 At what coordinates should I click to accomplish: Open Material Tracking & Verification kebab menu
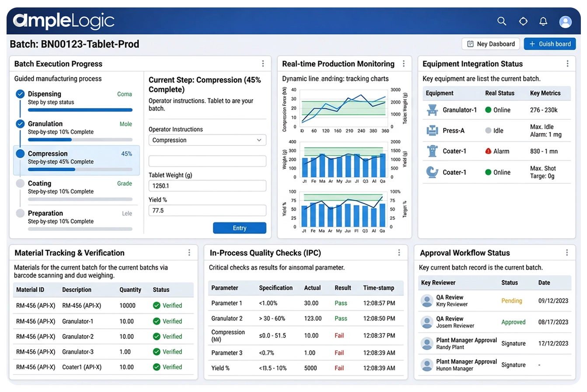[189, 253]
